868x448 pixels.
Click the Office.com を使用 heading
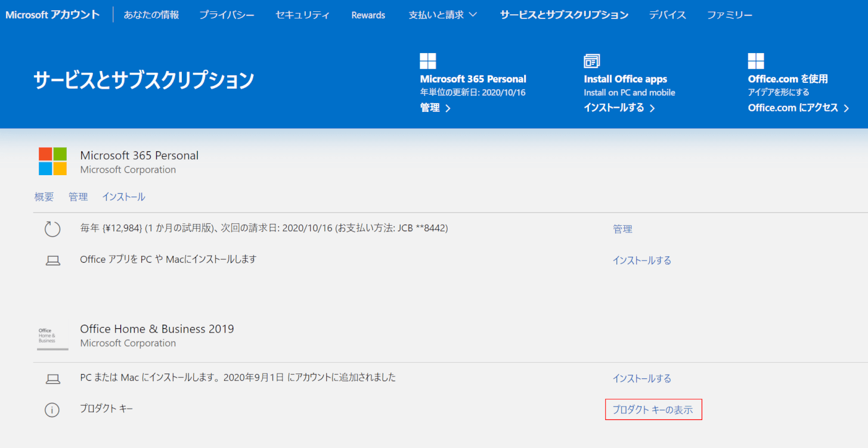pyautogui.click(x=788, y=79)
